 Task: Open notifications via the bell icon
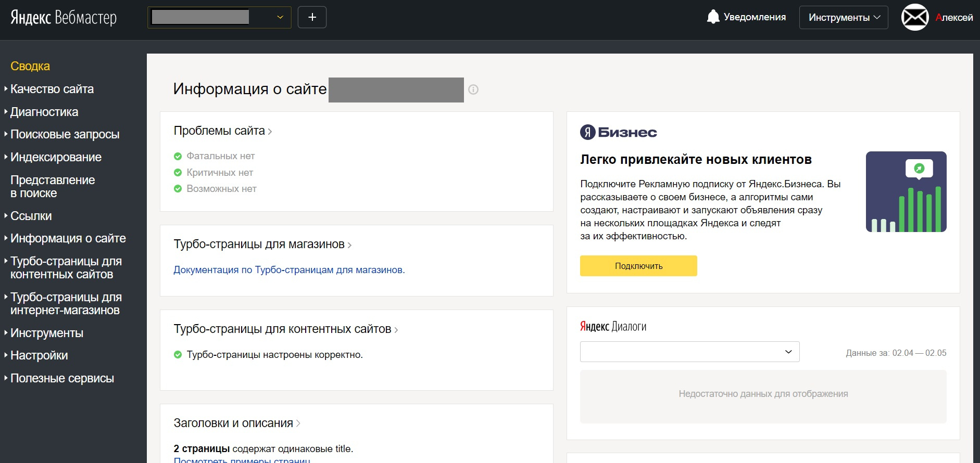(x=713, y=17)
